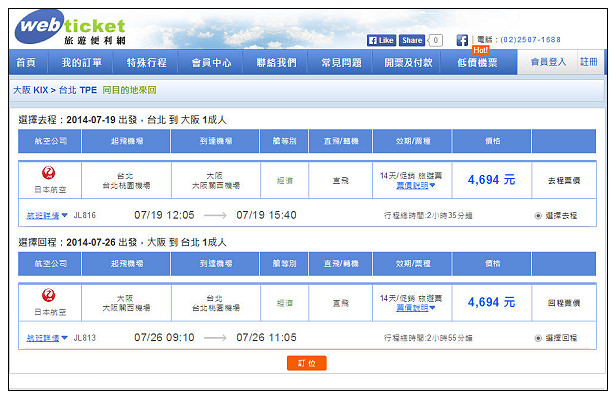Click flight number JL816
Screen dimensions: 616x399
[x=84, y=215]
